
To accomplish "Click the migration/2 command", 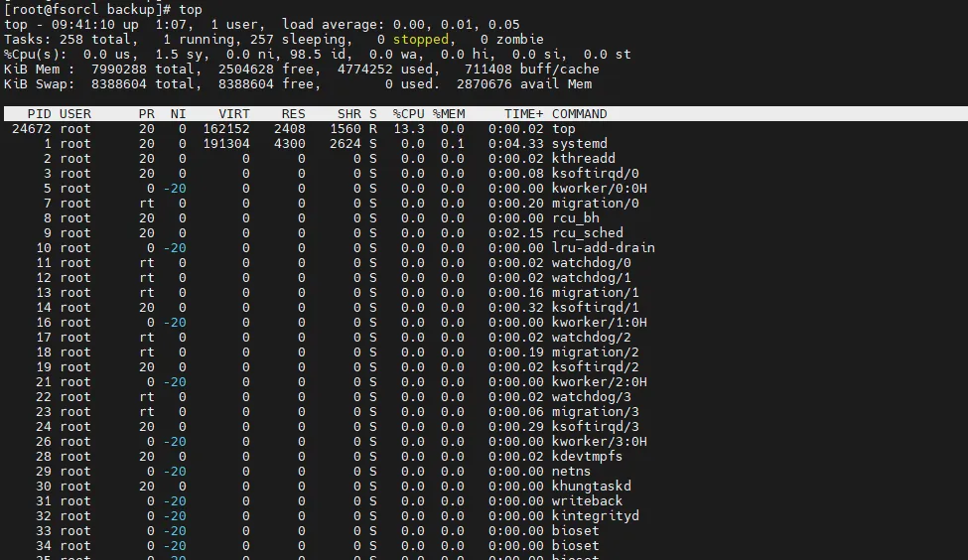I will pyautogui.click(x=595, y=351).
